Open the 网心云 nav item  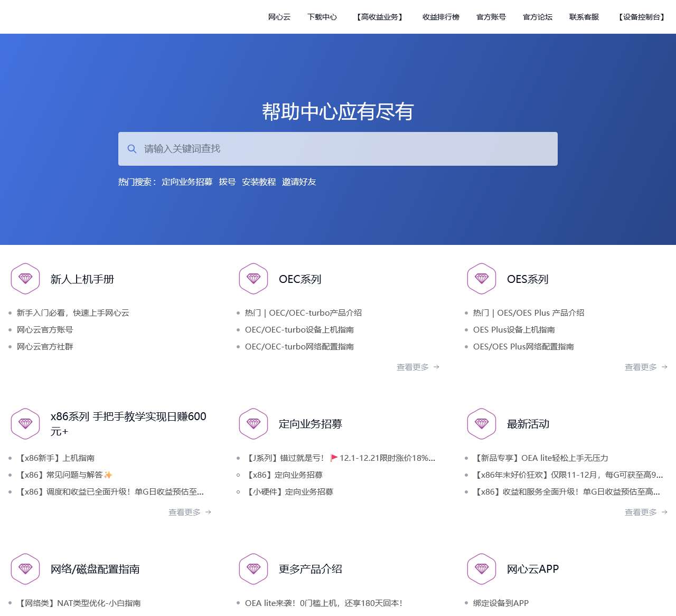coord(279,17)
